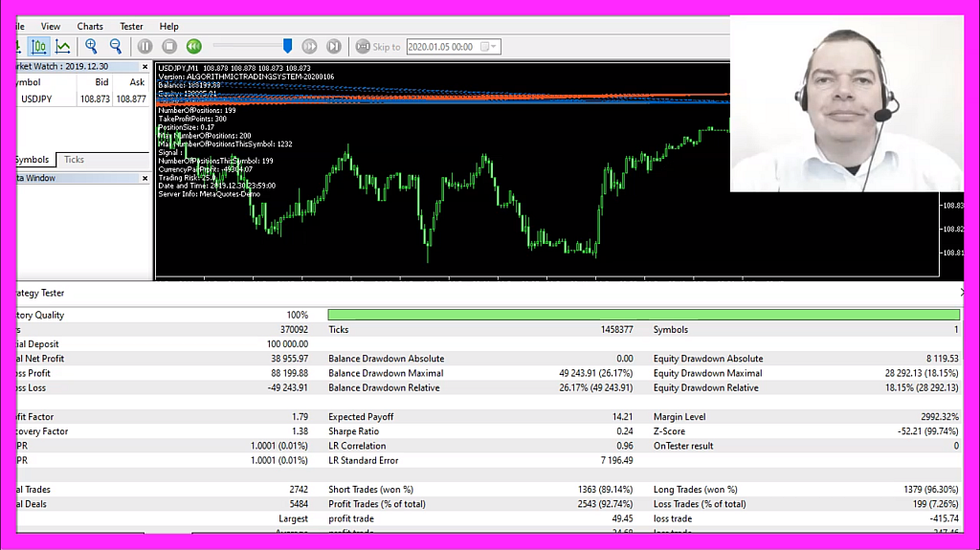Open the Help menu
This screenshot has height=550, width=980.
pos(168,26)
